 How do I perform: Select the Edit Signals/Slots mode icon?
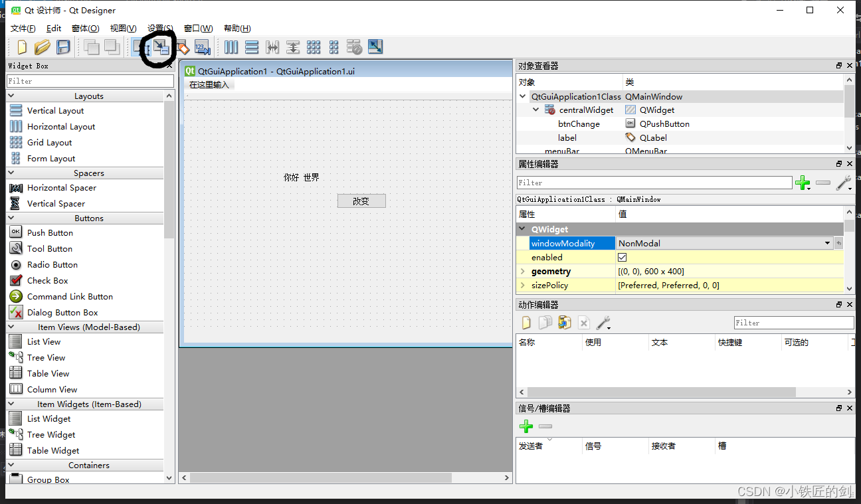click(x=161, y=46)
